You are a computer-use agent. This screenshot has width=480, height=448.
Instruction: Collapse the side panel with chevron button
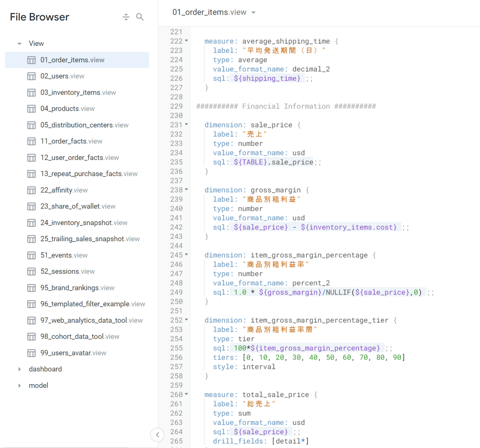(157, 435)
